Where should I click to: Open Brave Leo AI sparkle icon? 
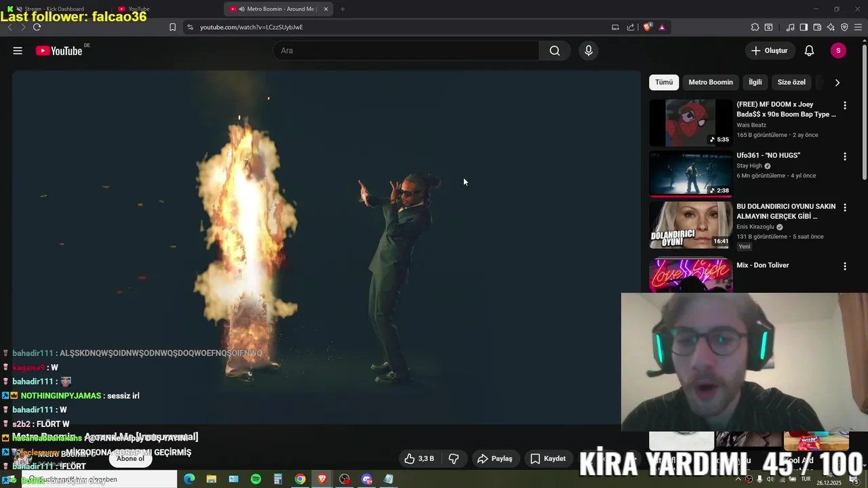(831, 27)
